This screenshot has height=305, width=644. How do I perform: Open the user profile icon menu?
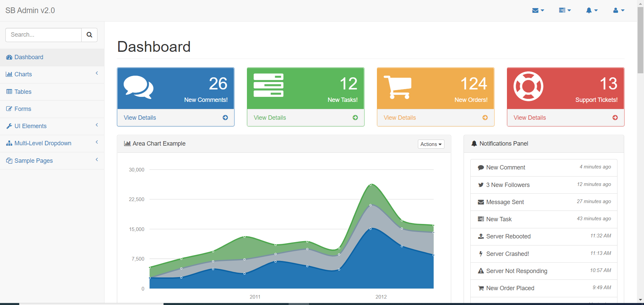coord(618,10)
